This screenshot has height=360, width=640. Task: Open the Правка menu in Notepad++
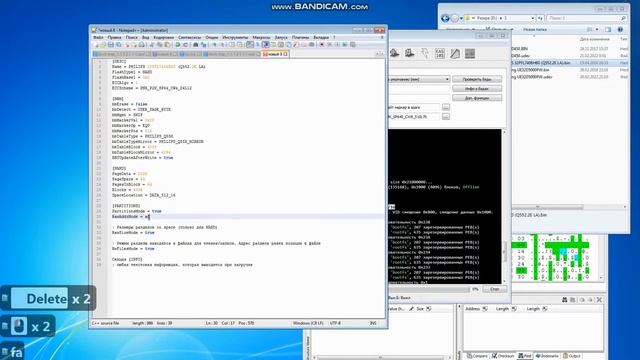(114, 37)
